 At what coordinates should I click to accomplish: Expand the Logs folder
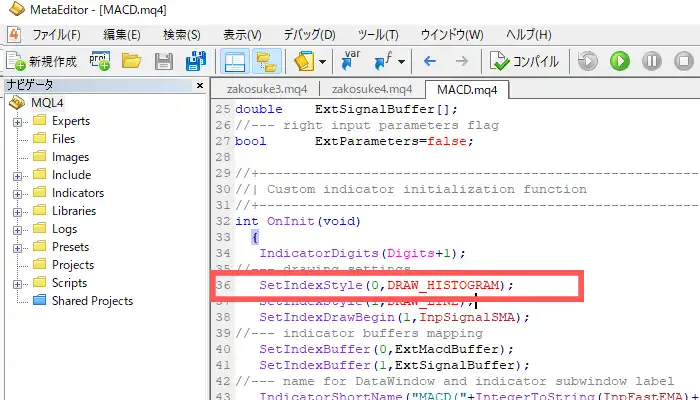coord(17,230)
